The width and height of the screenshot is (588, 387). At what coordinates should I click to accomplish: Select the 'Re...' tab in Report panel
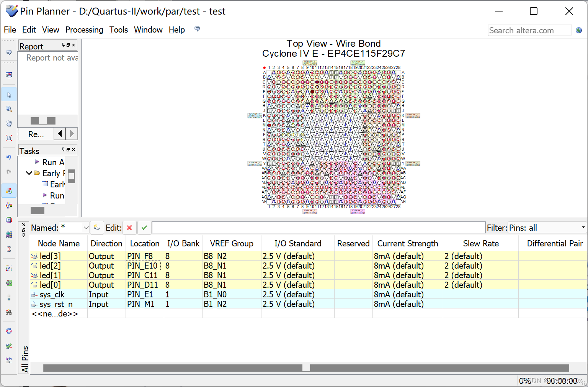[36, 134]
